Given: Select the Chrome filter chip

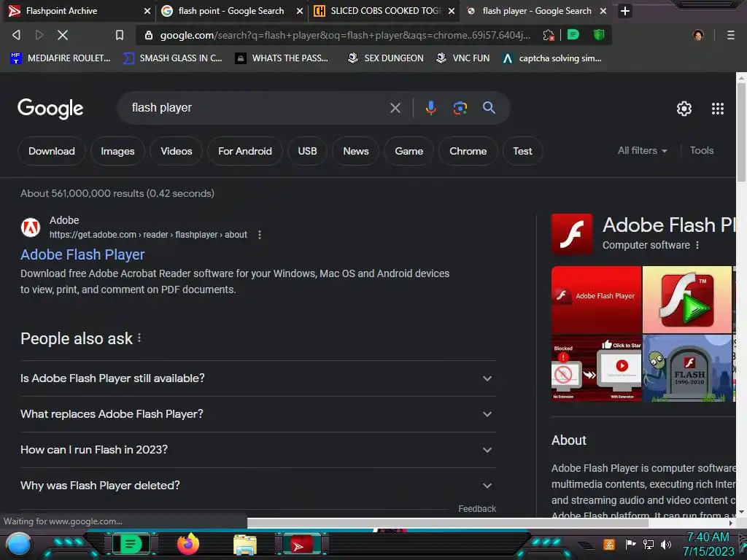Looking at the screenshot, I should 468,151.
